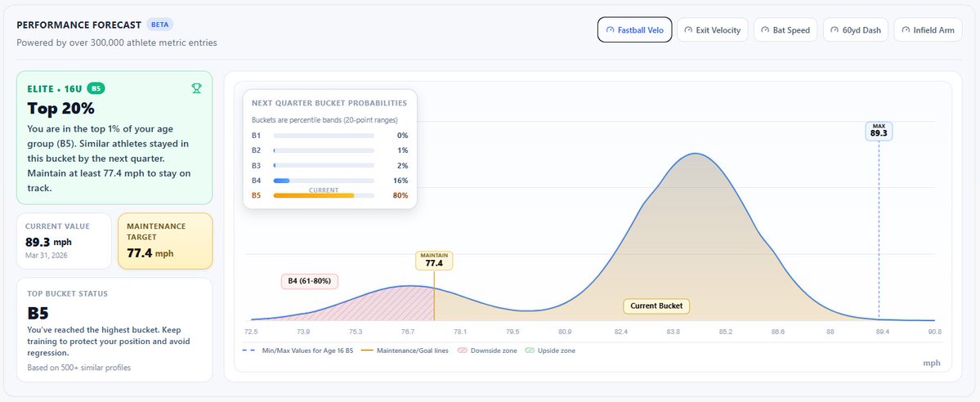Click the 72.5 axis label
Screen dimensions: 980x402
[251, 332]
